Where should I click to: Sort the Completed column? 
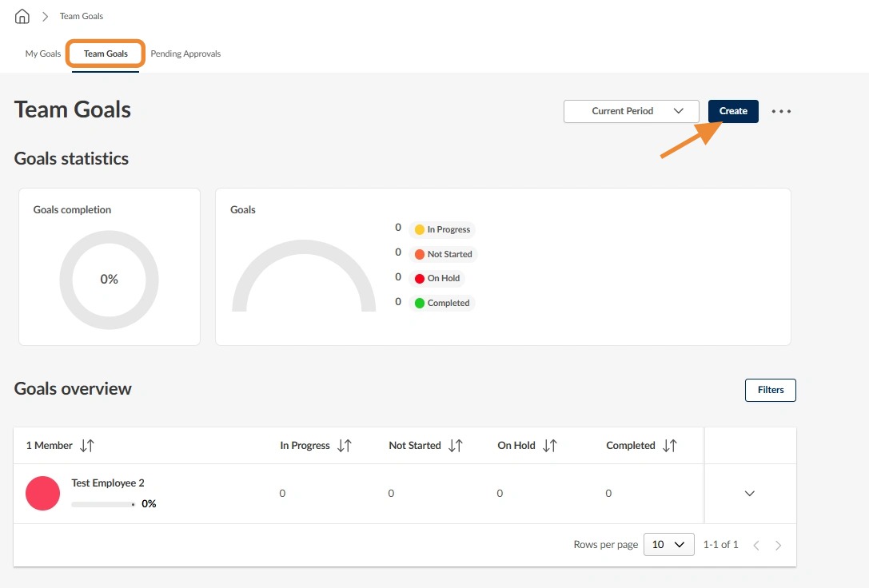click(x=669, y=446)
